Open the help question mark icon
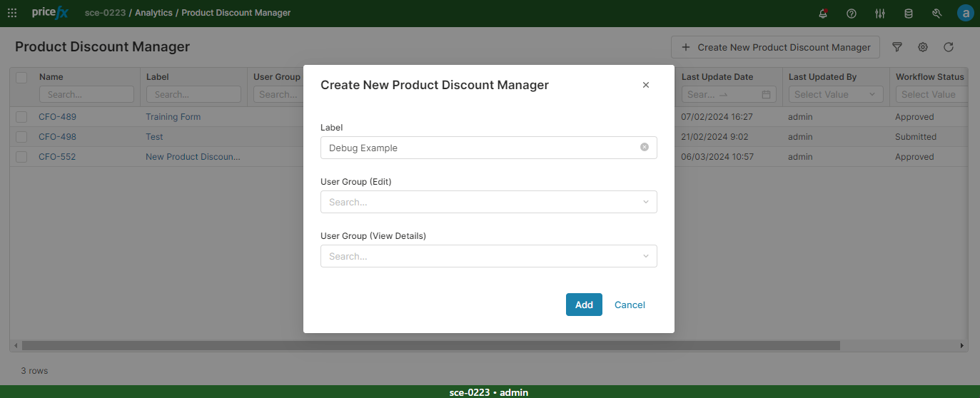The height and width of the screenshot is (398, 980). 852,14
